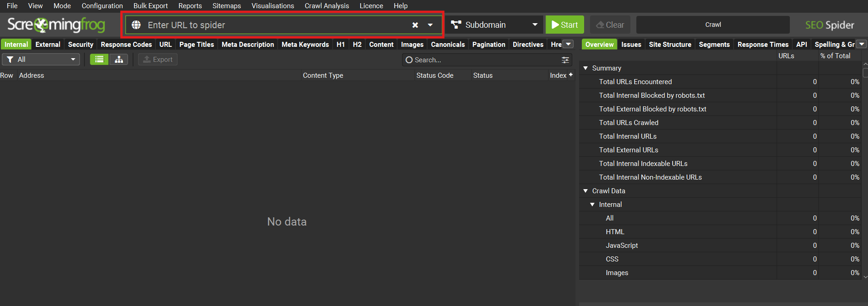The height and width of the screenshot is (306, 868).
Task: Switch to the Site Structure tab
Action: coord(670,45)
